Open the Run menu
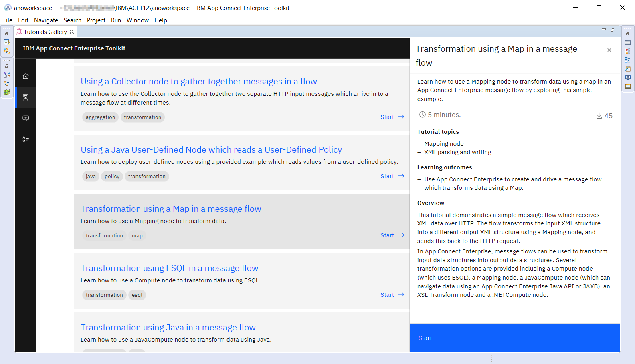Viewport: 635px width, 364px height. point(116,20)
